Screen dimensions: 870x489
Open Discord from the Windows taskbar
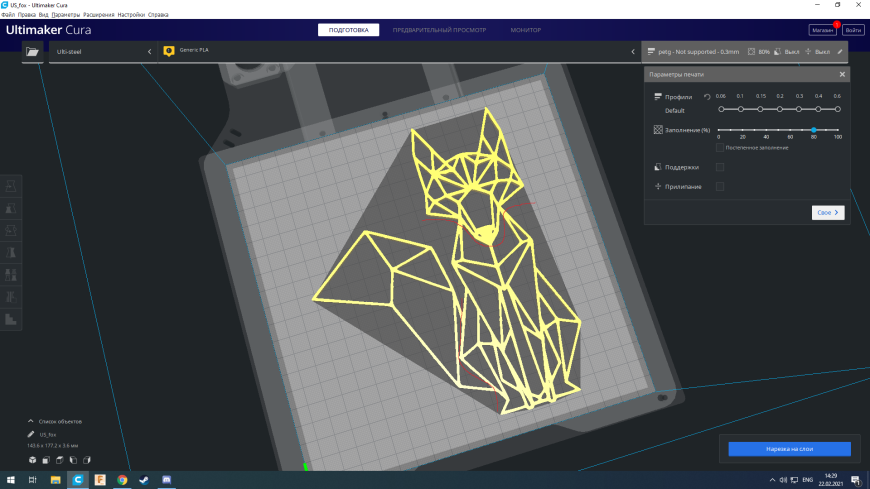click(166, 480)
